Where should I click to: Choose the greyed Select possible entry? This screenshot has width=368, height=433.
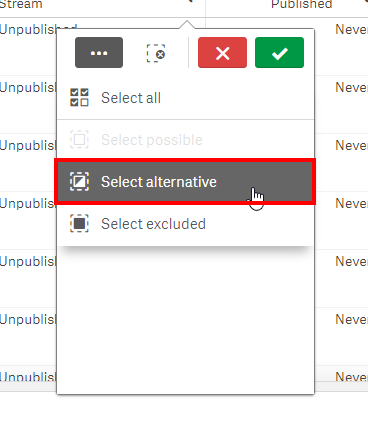click(x=185, y=140)
